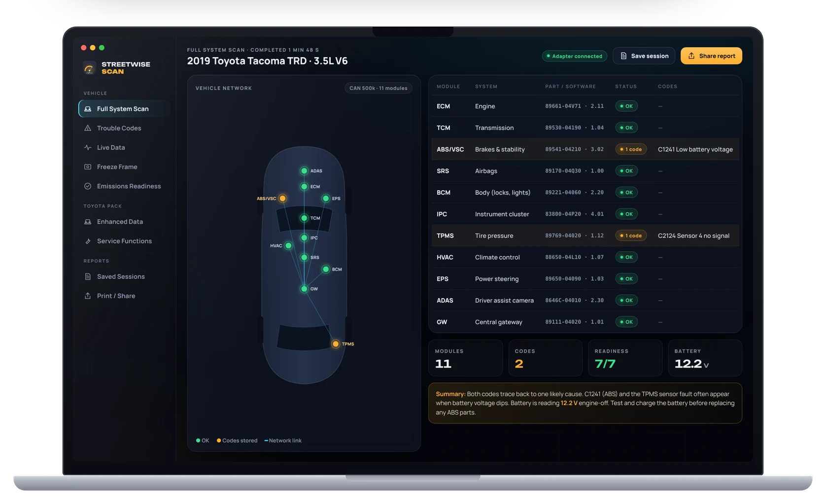Click the Saved Sessions document icon
This screenshot has width=826, height=504.
[88, 276]
